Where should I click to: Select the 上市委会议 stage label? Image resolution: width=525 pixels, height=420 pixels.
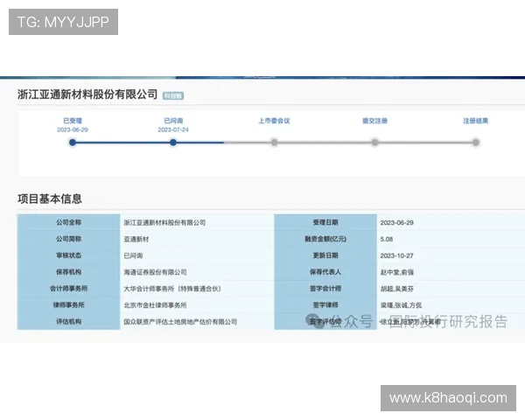[274, 121]
